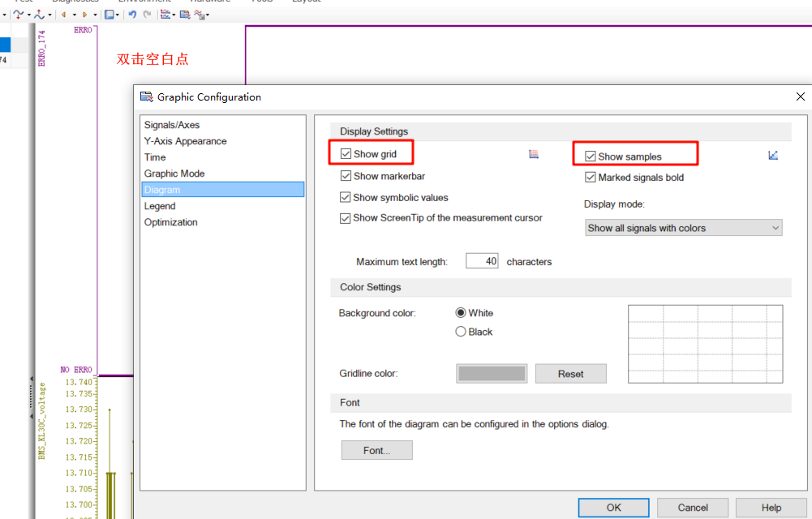Click the grey redo arrow icon
This screenshot has width=812, height=519.
[x=147, y=15]
